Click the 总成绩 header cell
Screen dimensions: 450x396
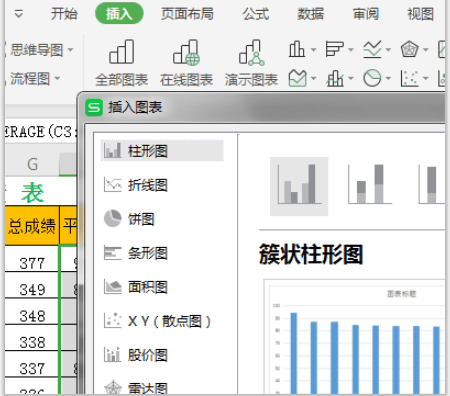32,226
